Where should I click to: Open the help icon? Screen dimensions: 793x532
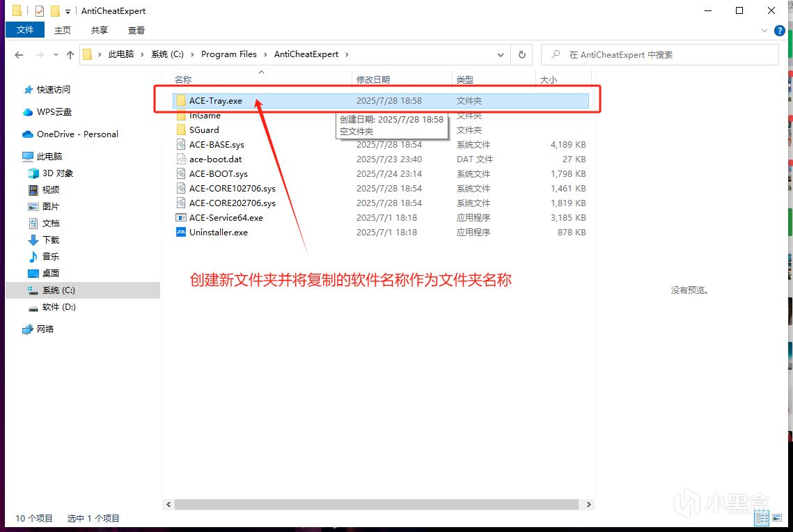click(x=780, y=31)
